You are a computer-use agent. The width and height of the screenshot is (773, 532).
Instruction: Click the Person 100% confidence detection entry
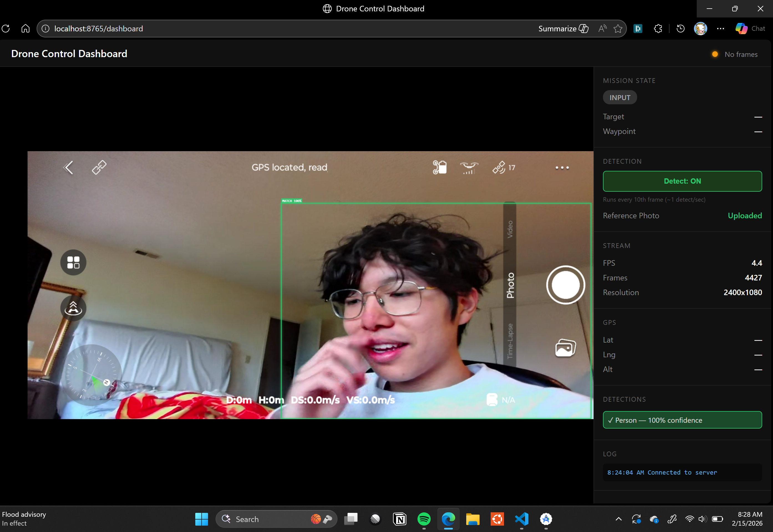[x=682, y=420]
